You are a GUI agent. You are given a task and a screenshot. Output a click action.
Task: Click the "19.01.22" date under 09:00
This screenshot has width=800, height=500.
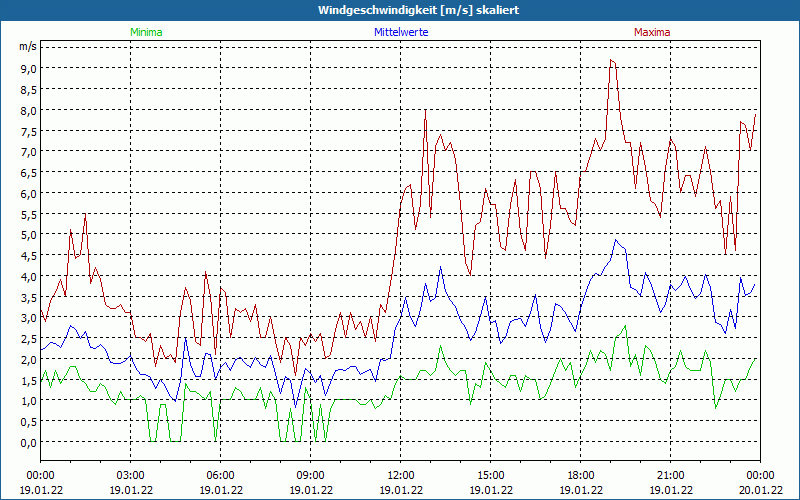pyautogui.click(x=310, y=490)
